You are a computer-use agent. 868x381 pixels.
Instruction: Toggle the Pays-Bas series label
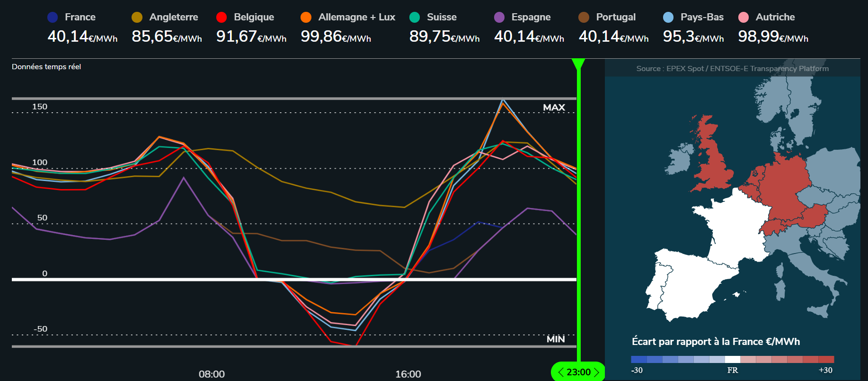702,17
